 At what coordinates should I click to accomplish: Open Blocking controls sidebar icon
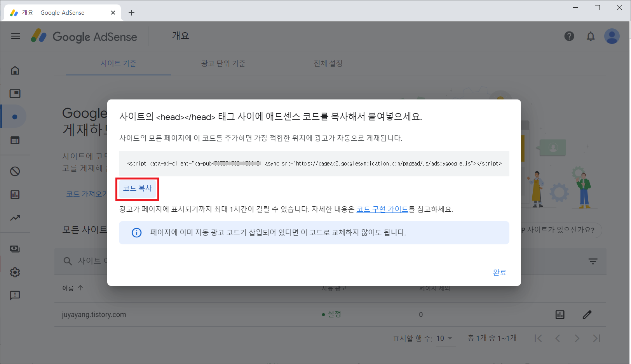tap(15, 171)
